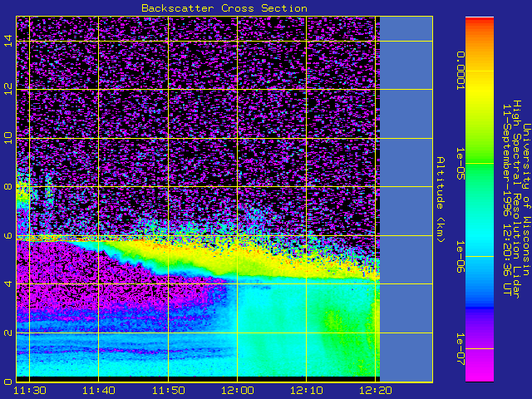This screenshot has width=532, height=399.
Task: Click the 'Backscatter Cross Section' title
Action: [224, 8]
